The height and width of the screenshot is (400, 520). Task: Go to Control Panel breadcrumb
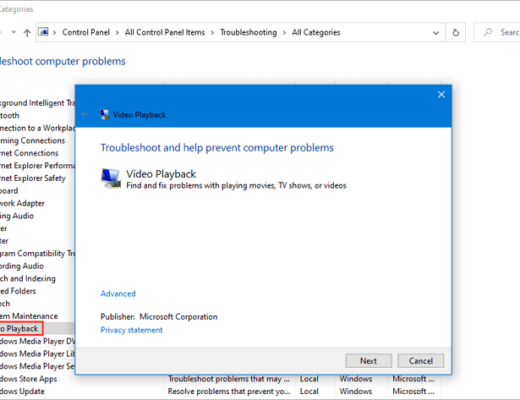(x=86, y=32)
